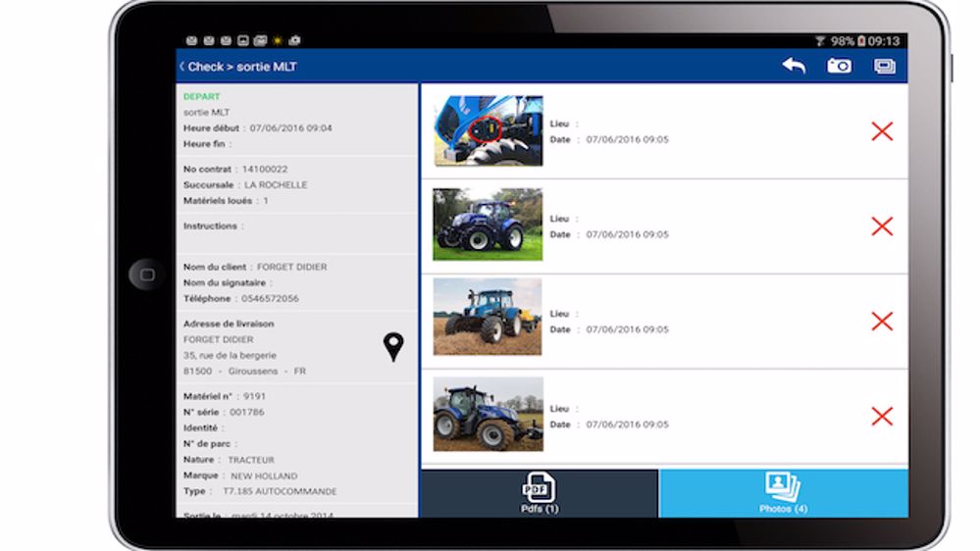Tap the clock showing 09:13
Viewport: 980px width, 551px height.
pos(883,41)
